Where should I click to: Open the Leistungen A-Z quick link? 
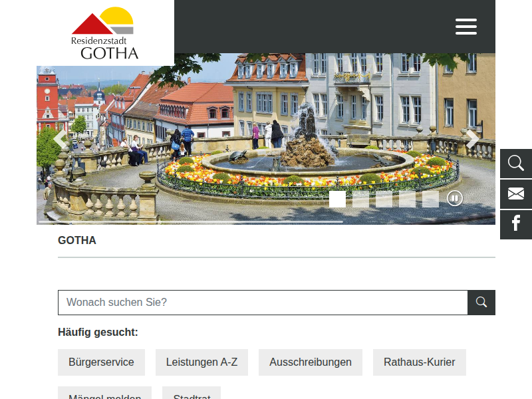pyautogui.click(x=201, y=362)
